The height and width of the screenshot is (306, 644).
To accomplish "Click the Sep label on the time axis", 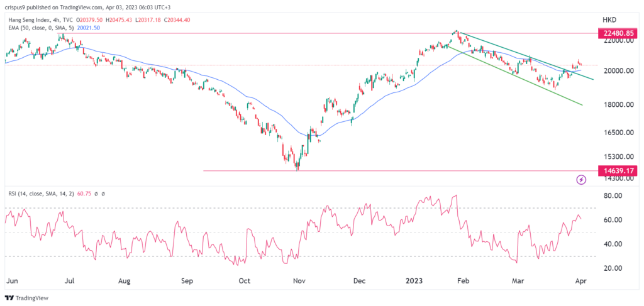I will 187,281.
